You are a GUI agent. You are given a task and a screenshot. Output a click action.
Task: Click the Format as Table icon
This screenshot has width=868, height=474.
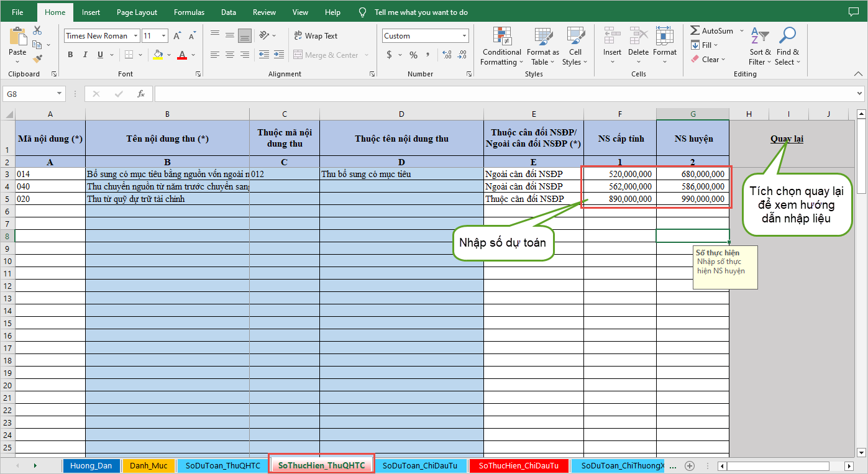pos(542,47)
